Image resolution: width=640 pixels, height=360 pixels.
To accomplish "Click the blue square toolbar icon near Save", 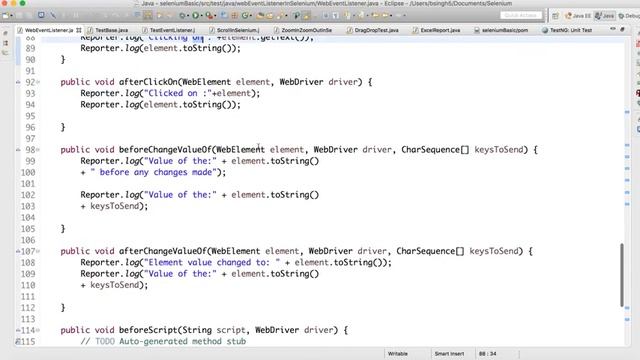I will coord(41,15).
